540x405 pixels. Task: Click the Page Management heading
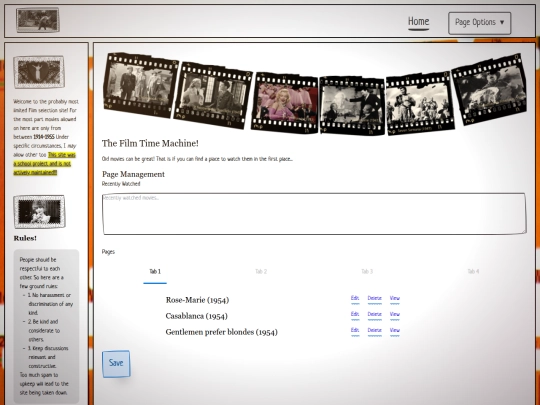(x=133, y=174)
